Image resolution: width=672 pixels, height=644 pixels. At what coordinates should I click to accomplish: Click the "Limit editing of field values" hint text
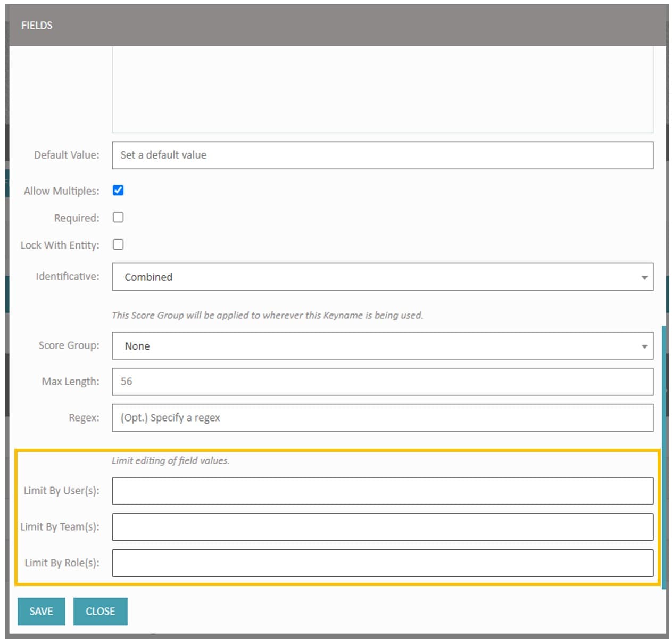[x=169, y=460]
